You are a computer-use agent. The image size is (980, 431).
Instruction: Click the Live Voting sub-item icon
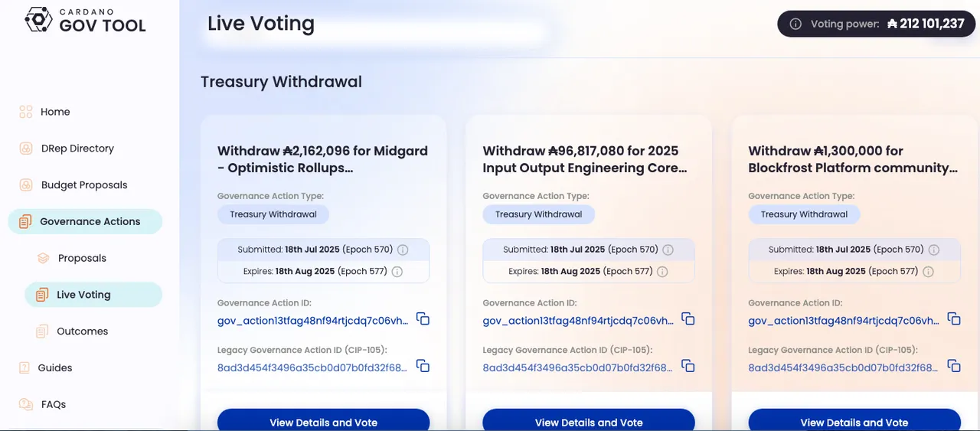[x=42, y=295]
